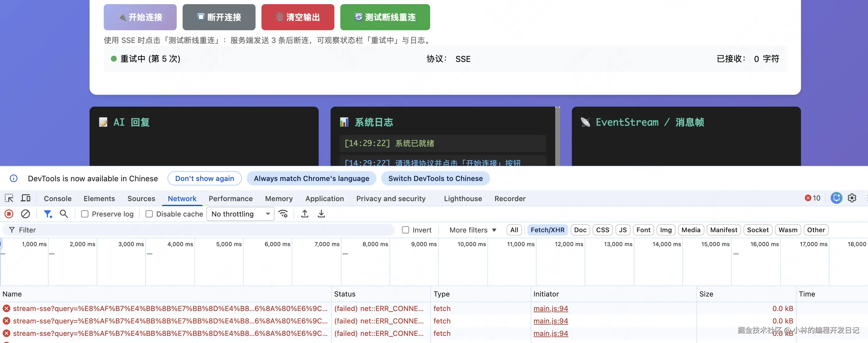868x343 pixels.
Task: Open the No throttling dropdown
Action: (240, 214)
